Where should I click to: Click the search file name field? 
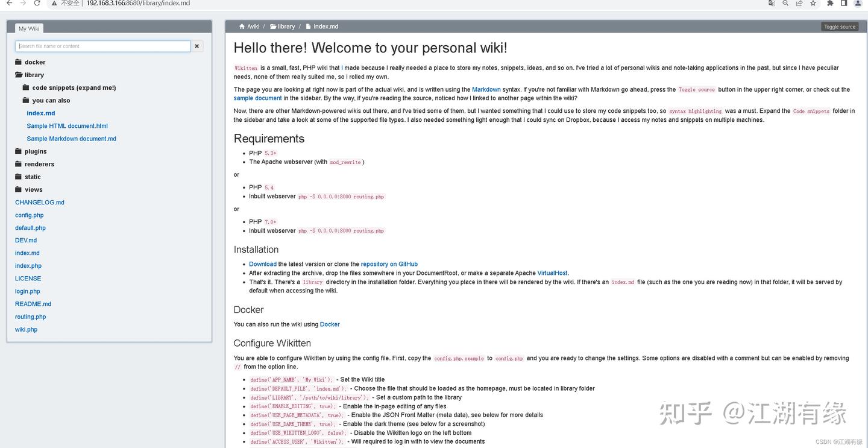102,46
